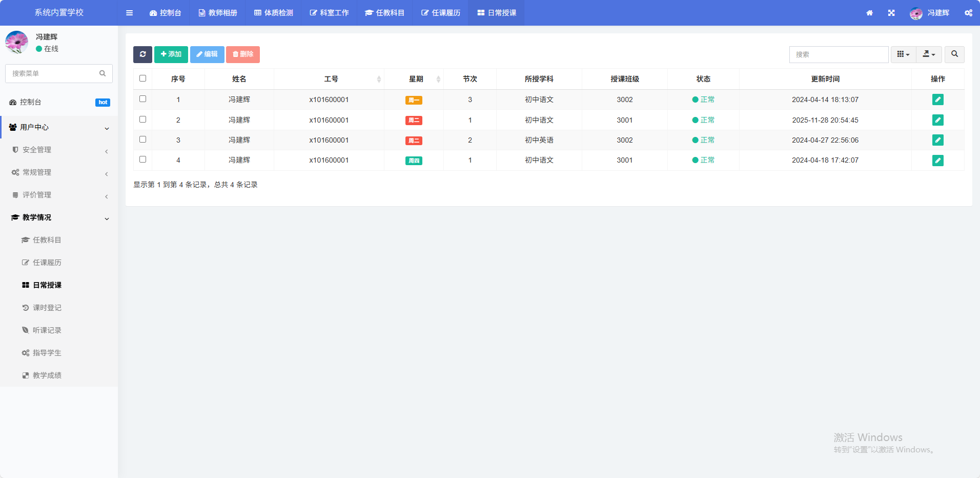Select the checkbox for row 2
The height and width of the screenshot is (478, 980).
143,120
